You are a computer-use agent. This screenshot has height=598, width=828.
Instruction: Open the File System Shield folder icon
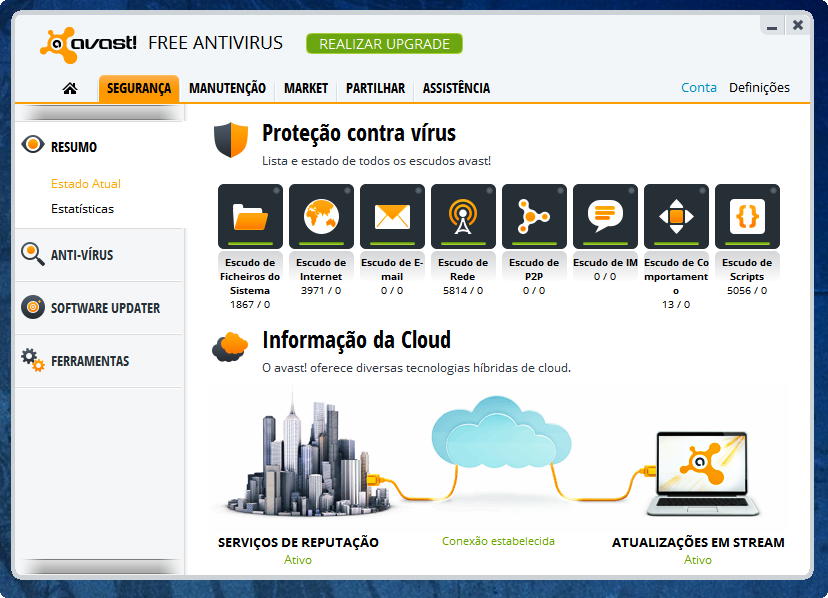tap(250, 216)
